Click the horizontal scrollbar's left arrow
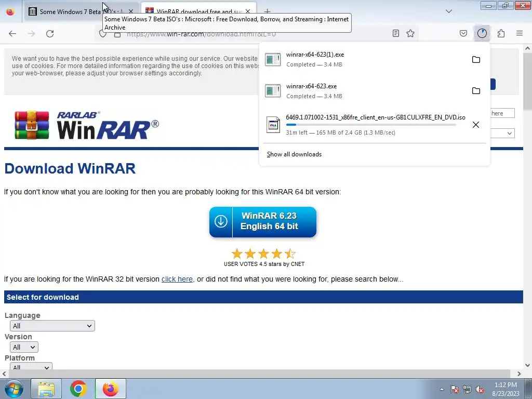532x399 pixels. coord(4,374)
